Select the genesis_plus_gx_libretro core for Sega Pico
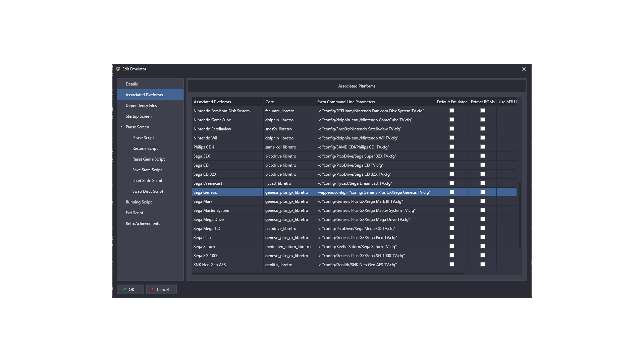644x362 pixels. [x=287, y=238]
